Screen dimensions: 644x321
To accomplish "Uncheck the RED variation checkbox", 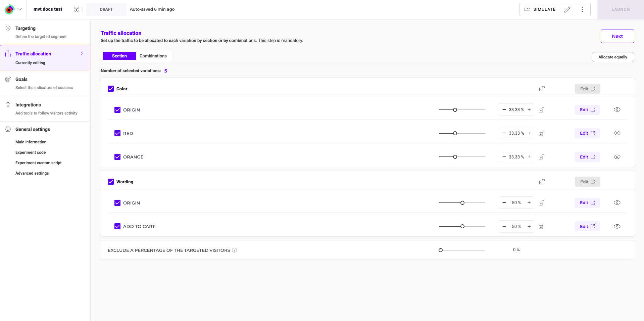I will pos(117,133).
